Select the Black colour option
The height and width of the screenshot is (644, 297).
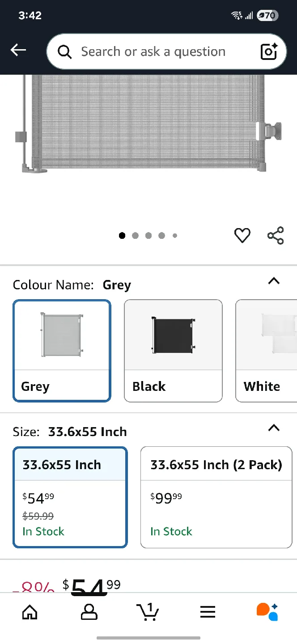[173, 351]
